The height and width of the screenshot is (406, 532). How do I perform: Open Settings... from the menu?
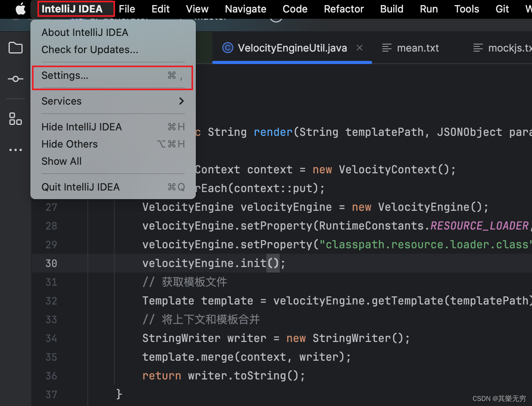point(113,75)
